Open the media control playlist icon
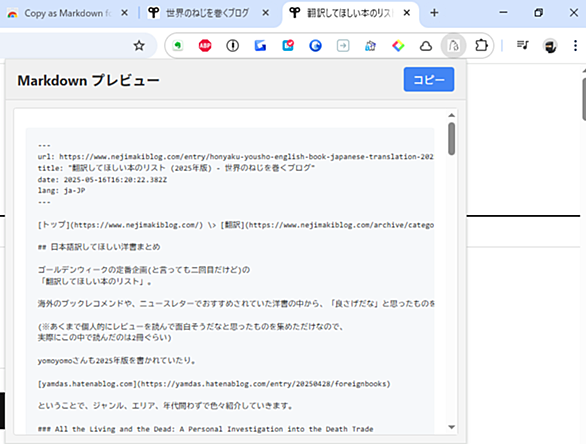 pos(522,46)
